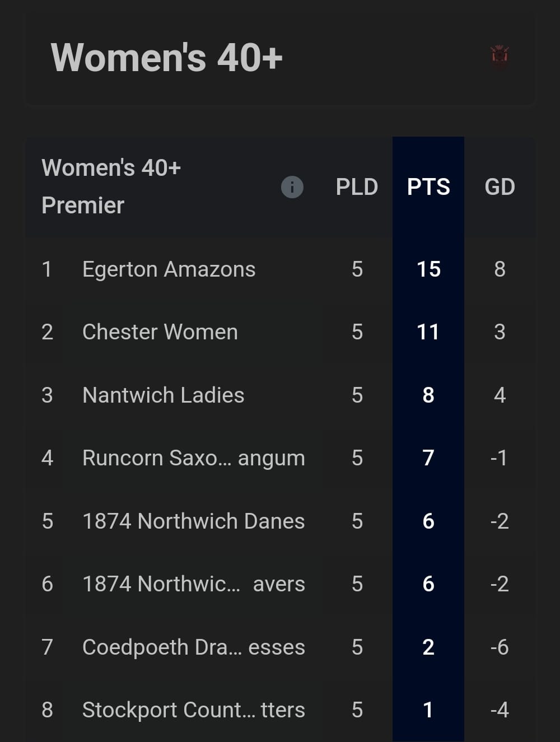Click position number 1 in standings
The height and width of the screenshot is (742, 560).
[x=47, y=269]
